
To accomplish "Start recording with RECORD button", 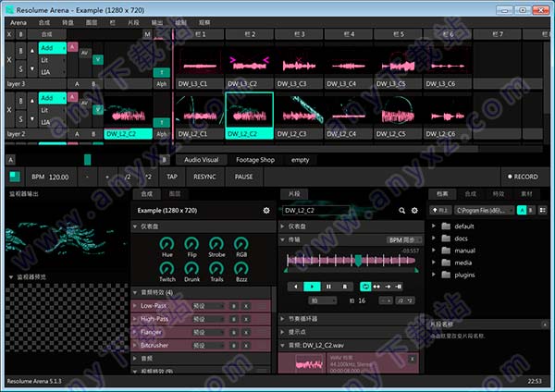I will 523,177.
